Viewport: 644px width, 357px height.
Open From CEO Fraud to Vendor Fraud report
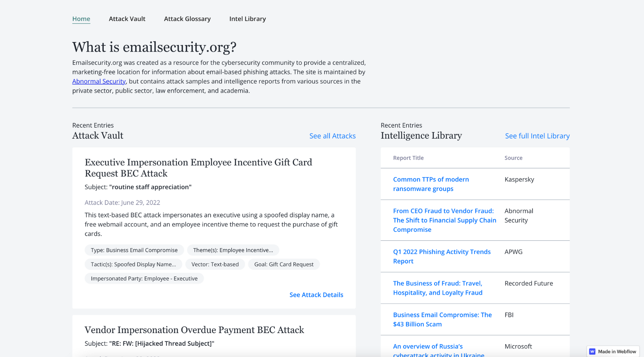(445, 220)
